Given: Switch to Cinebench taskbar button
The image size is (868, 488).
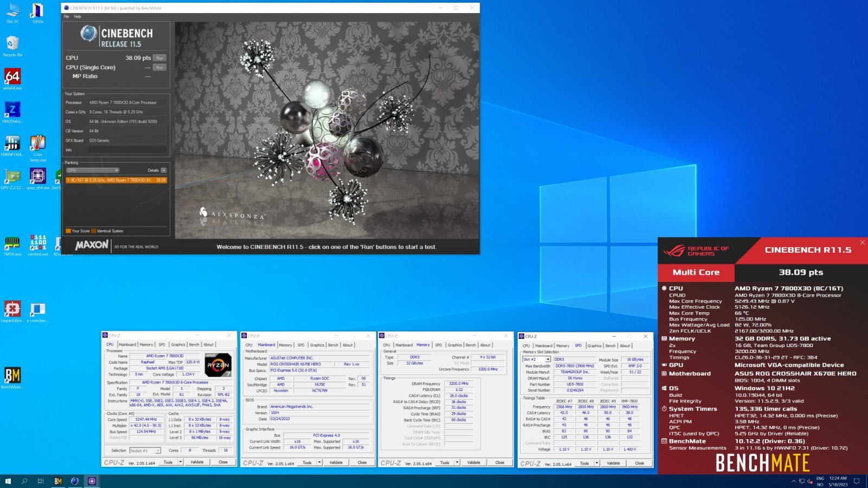Looking at the screenshot, I should 75,481.
